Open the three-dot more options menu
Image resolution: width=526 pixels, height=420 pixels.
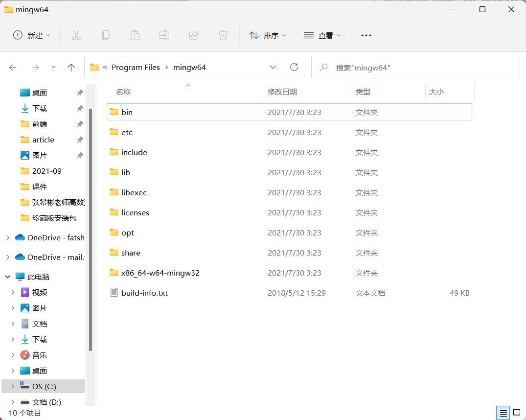click(366, 35)
